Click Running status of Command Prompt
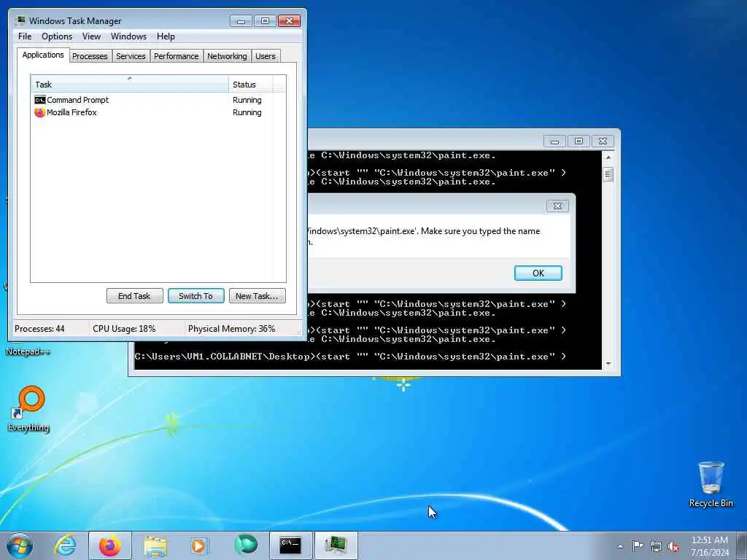 pos(247,100)
